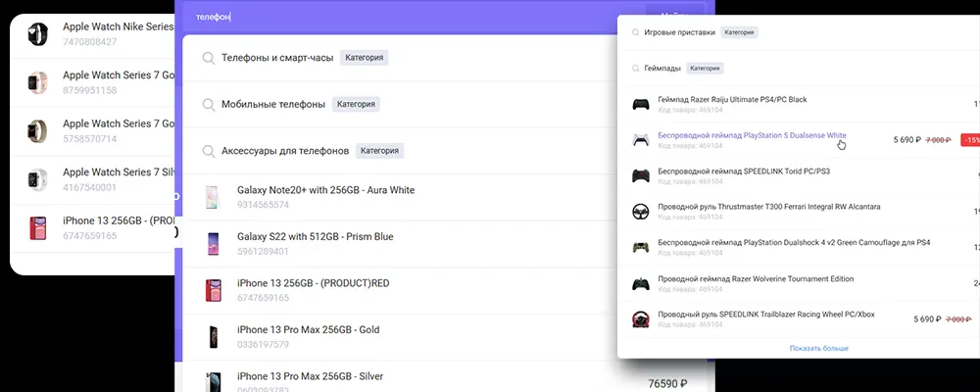Select category suggestion Телефоны и смарт-часы
Viewport: 980px width, 392px height.
[277, 58]
